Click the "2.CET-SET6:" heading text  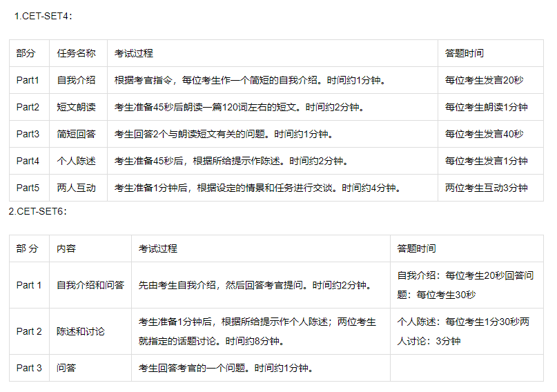point(37,211)
